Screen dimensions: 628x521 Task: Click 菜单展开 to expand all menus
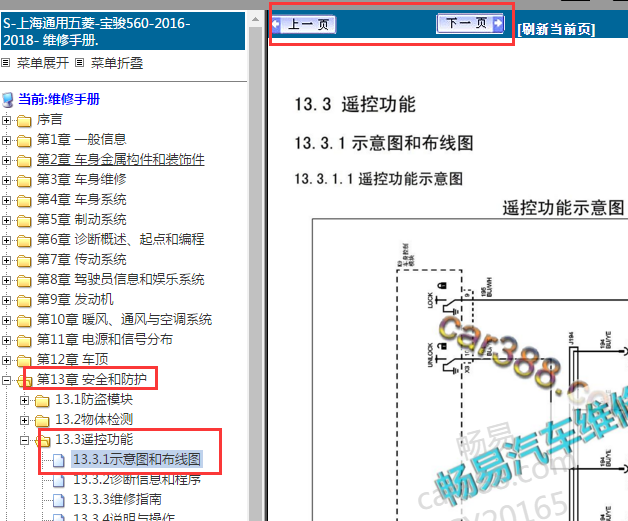click(x=43, y=63)
